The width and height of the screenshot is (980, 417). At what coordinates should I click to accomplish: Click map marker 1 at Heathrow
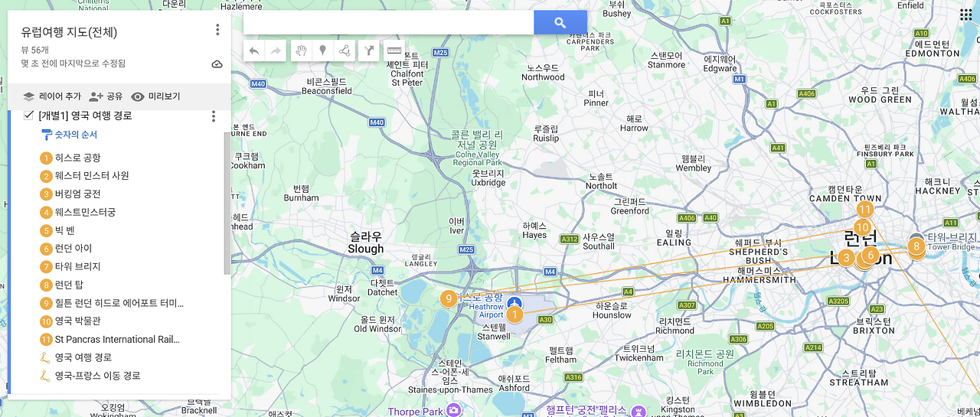coord(514,314)
